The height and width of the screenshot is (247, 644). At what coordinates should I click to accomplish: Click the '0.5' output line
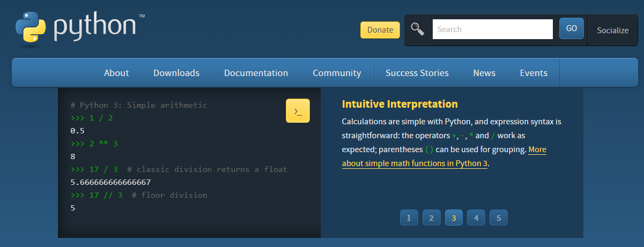77,131
